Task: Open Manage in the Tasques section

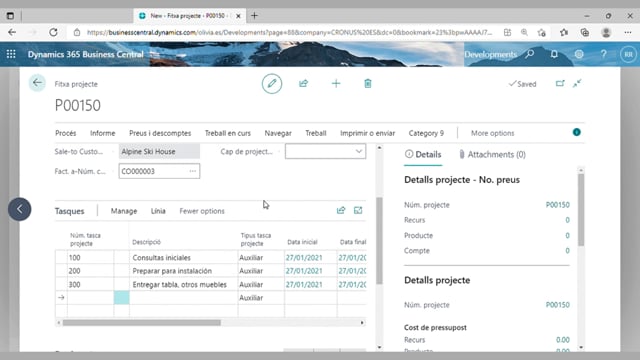Action: pos(124,211)
